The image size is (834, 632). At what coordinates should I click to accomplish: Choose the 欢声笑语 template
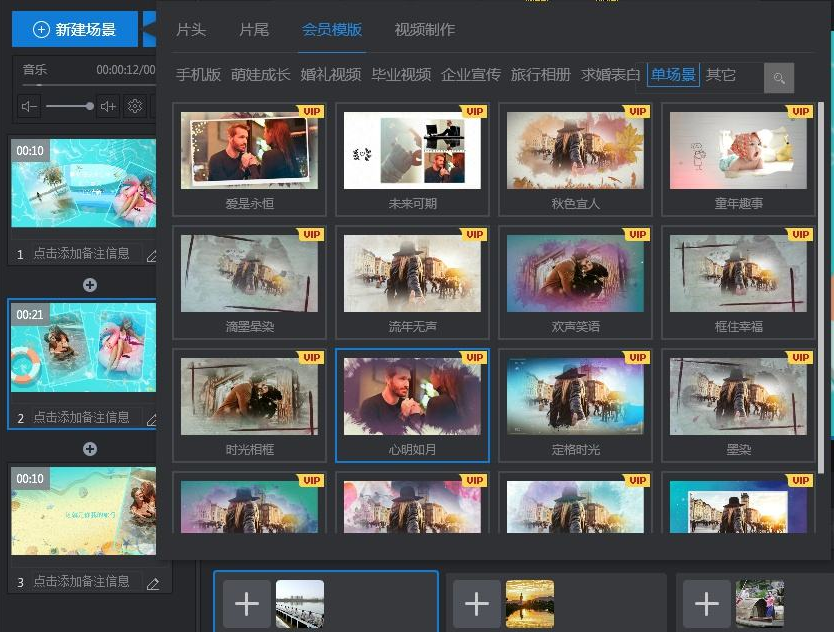point(576,282)
